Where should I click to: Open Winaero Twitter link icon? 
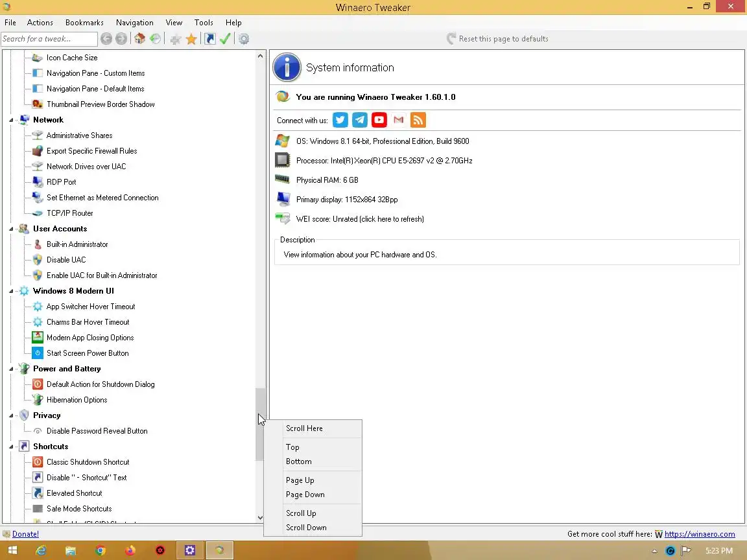point(340,120)
